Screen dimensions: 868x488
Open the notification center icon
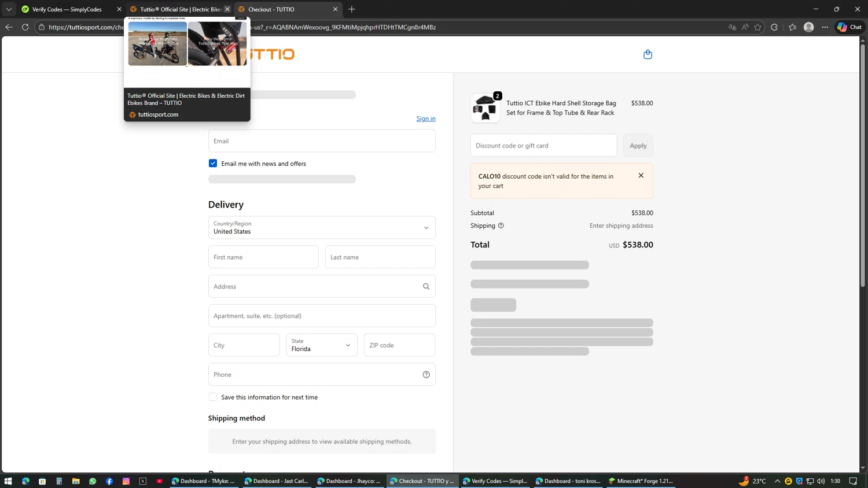853,481
